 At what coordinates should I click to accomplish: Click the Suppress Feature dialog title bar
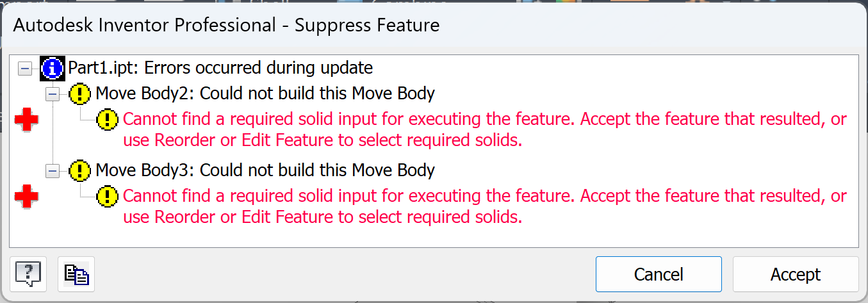pyautogui.click(x=384, y=26)
